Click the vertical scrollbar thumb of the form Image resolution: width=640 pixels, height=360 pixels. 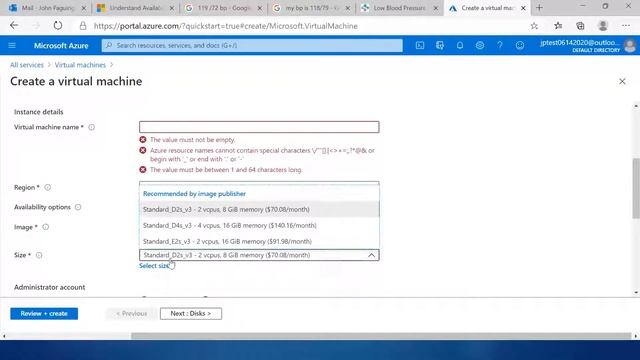tap(636, 188)
